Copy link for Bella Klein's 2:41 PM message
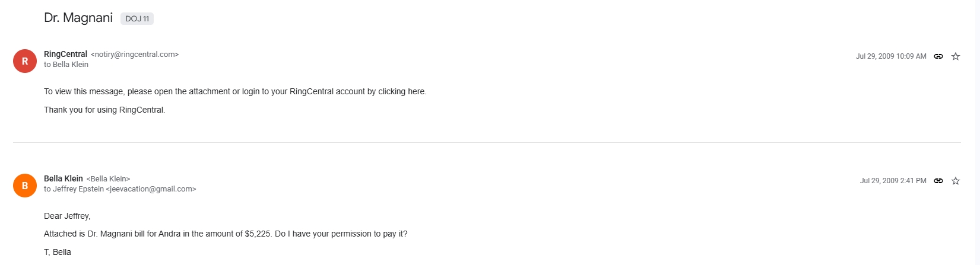Image resolution: width=980 pixels, height=265 pixels. (x=938, y=181)
